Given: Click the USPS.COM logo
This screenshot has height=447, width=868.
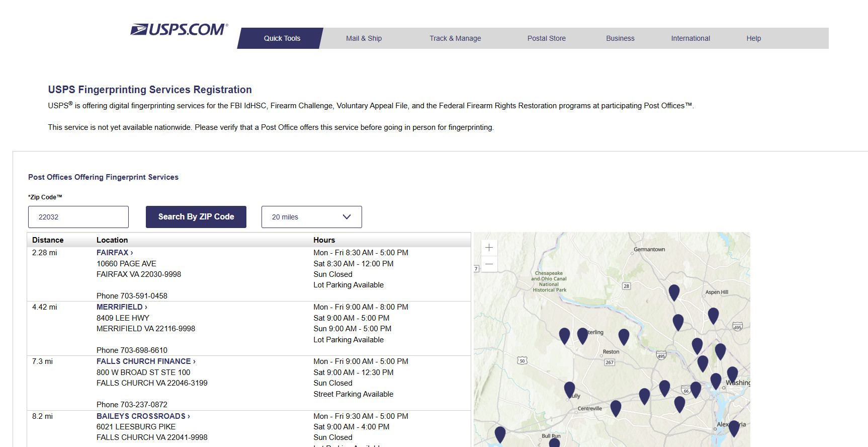Looking at the screenshot, I should 179,30.
